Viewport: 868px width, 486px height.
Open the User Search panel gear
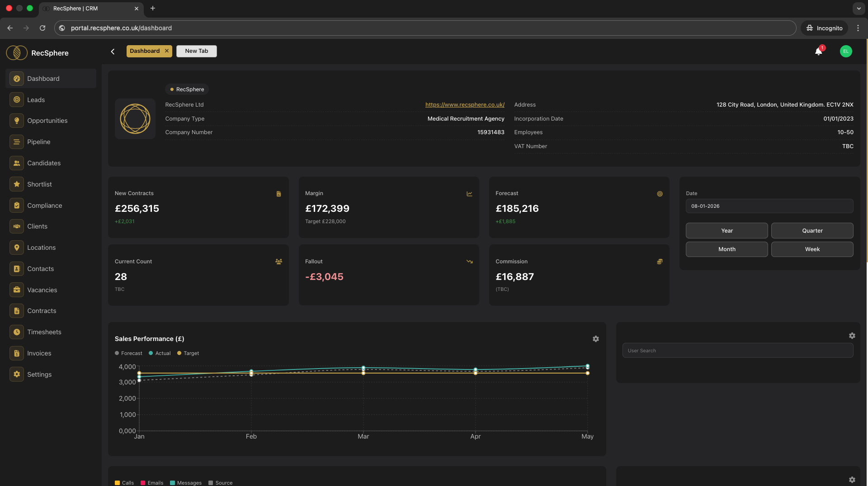point(852,336)
